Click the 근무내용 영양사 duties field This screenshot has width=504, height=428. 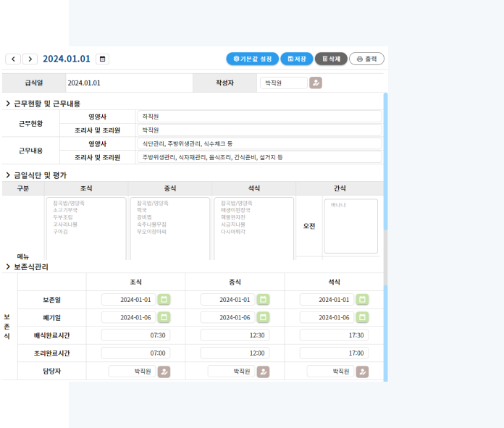point(259,143)
